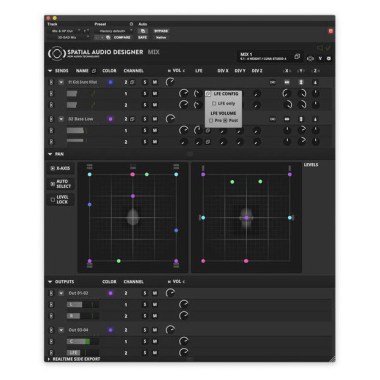This screenshot has height=380, width=380.
Task: Mute the Out 03-04 output group
Action: (155, 330)
